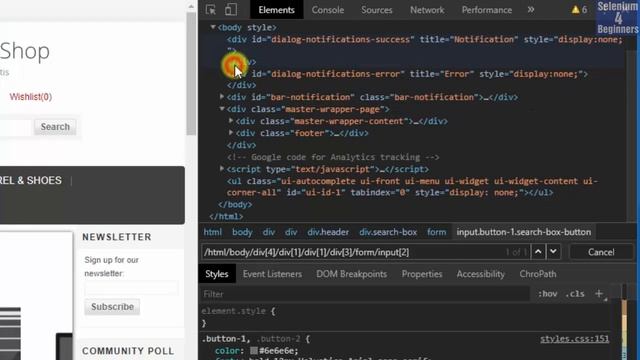Open the DOM Breakpoints pane tab
The image size is (640, 360).
(x=351, y=274)
